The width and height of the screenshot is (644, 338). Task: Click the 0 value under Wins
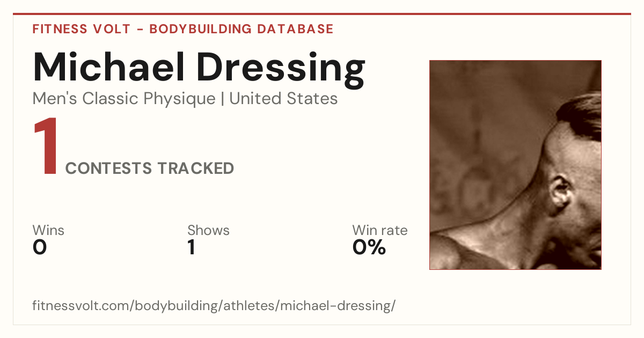(x=40, y=247)
